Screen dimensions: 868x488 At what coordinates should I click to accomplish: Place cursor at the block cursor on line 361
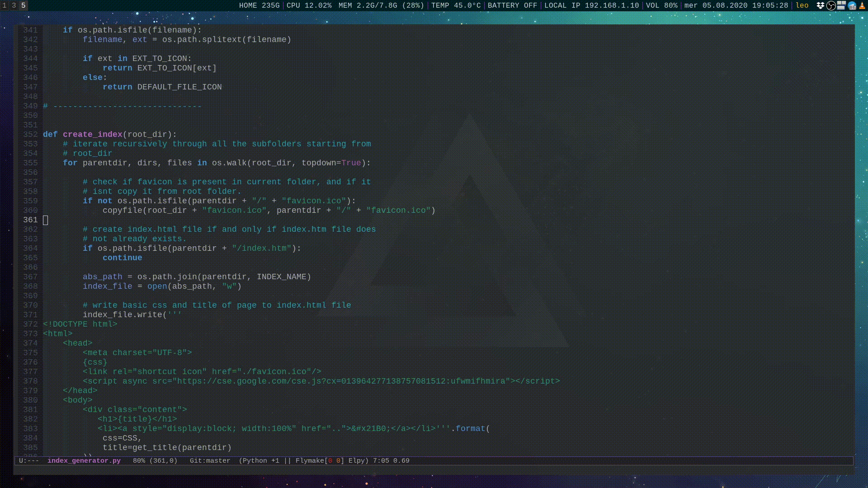45,220
